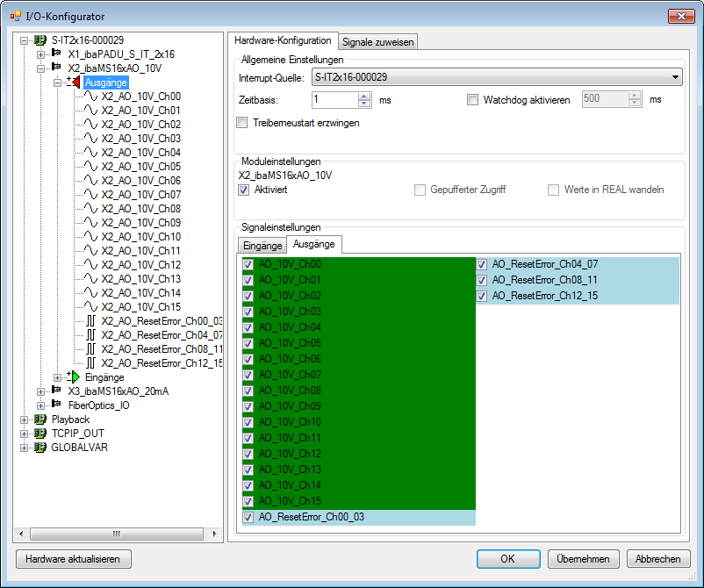Click the S-IT2x16-000029 root device icon
Viewport: 704px width, 588px height.
pyautogui.click(x=40, y=40)
